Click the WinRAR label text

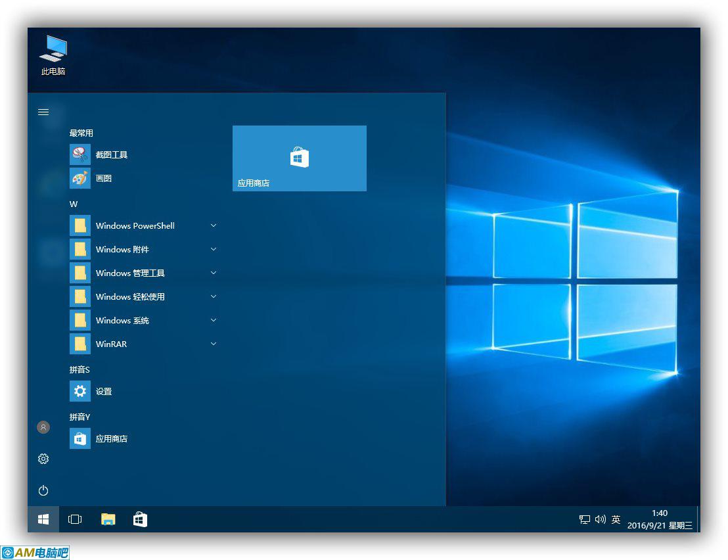(x=112, y=344)
